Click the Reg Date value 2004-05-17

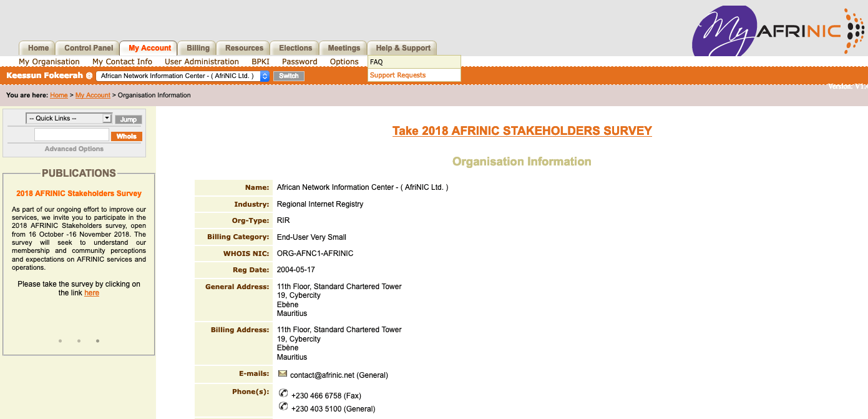pos(296,270)
